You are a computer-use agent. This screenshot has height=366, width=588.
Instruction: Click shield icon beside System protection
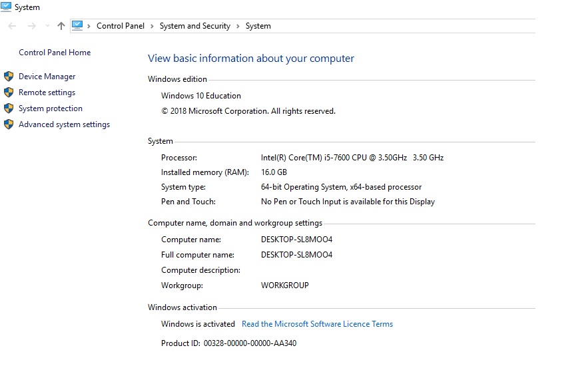(9, 108)
